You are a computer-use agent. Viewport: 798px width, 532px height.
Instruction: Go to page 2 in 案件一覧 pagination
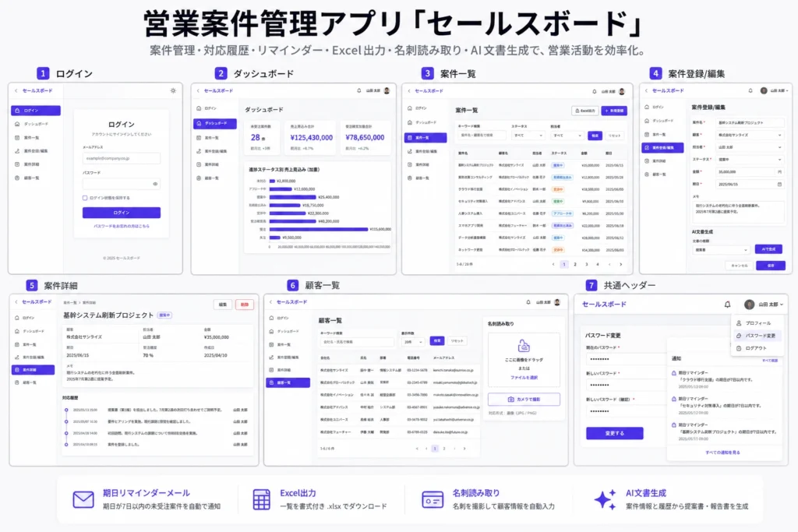[575, 265]
